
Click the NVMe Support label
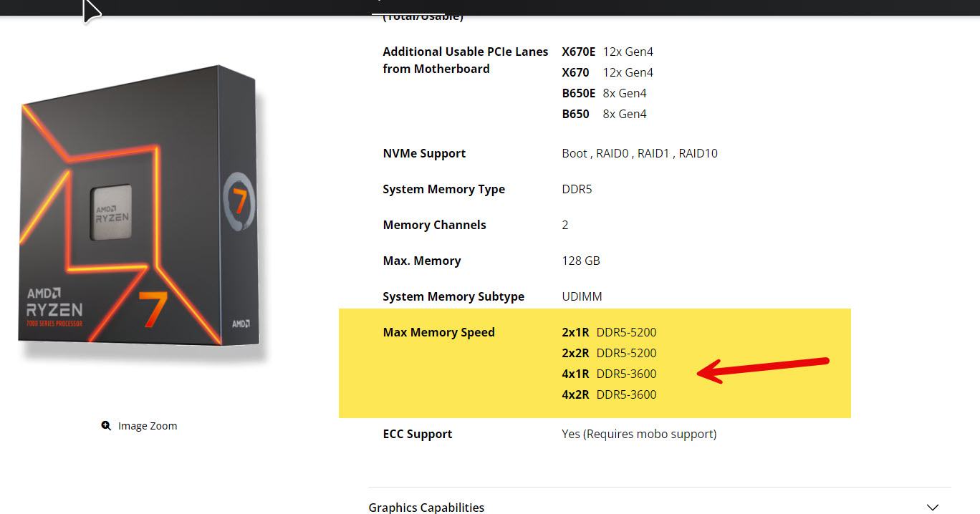pos(424,153)
